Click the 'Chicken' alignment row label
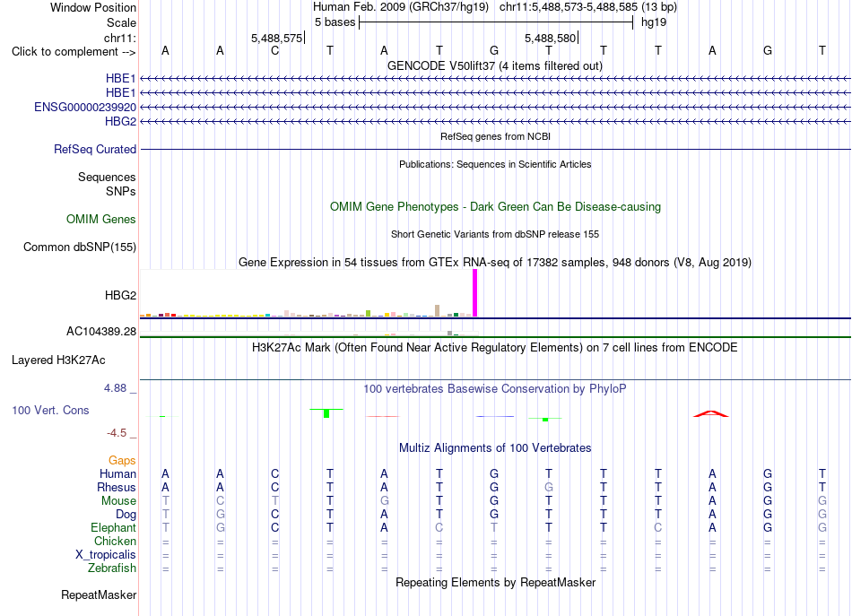 (x=115, y=541)
